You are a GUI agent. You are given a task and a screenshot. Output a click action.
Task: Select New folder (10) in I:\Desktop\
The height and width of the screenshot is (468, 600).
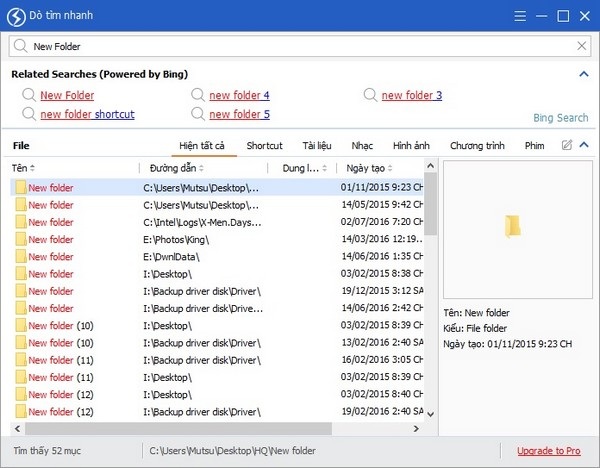click(217, 325)
